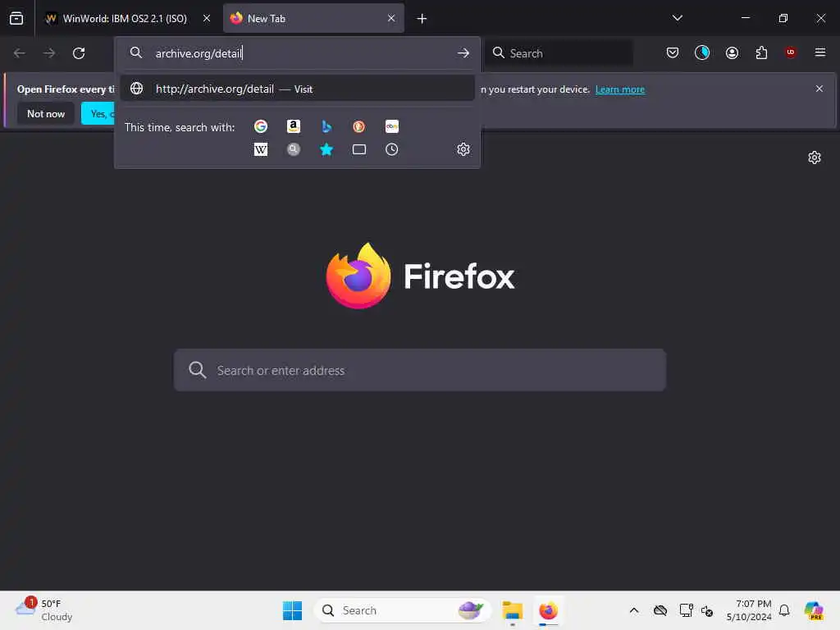Search this time with Amazon
Viewport: 840px width, 630px height.
pos(293,126)
